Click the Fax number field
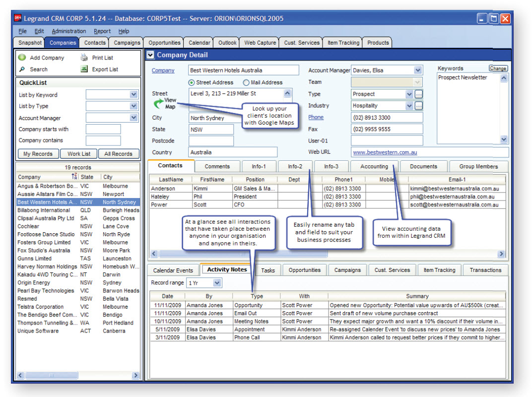 click(387, 129)
